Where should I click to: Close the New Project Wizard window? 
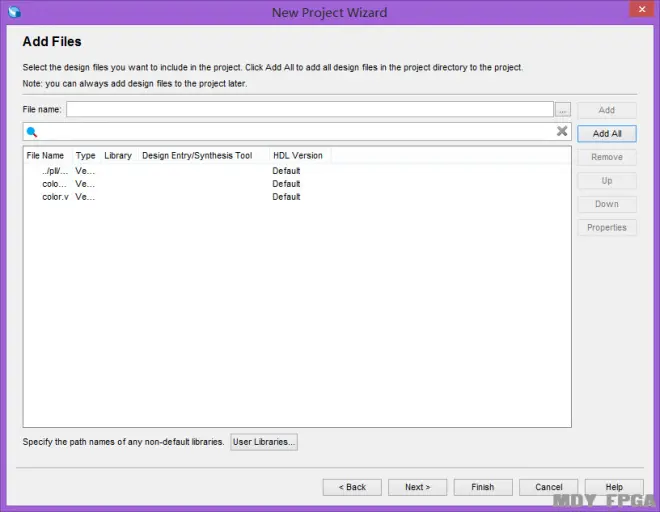(641, 9)
